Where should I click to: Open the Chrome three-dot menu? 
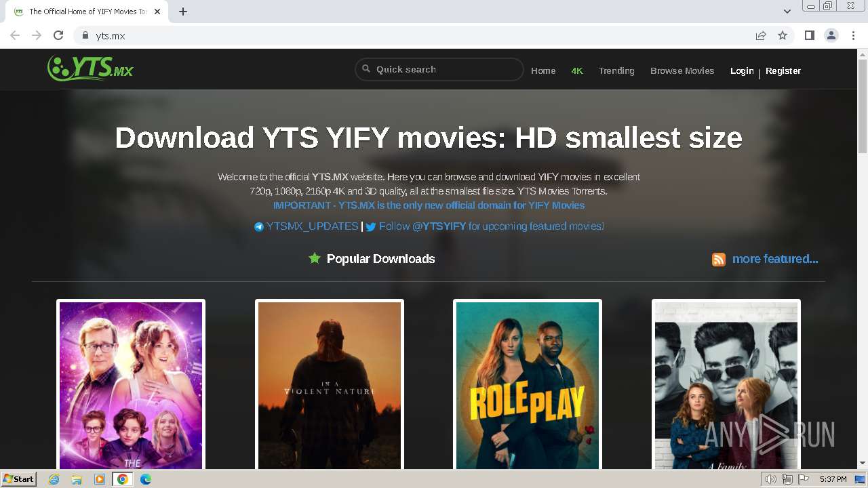click(854, 35)
